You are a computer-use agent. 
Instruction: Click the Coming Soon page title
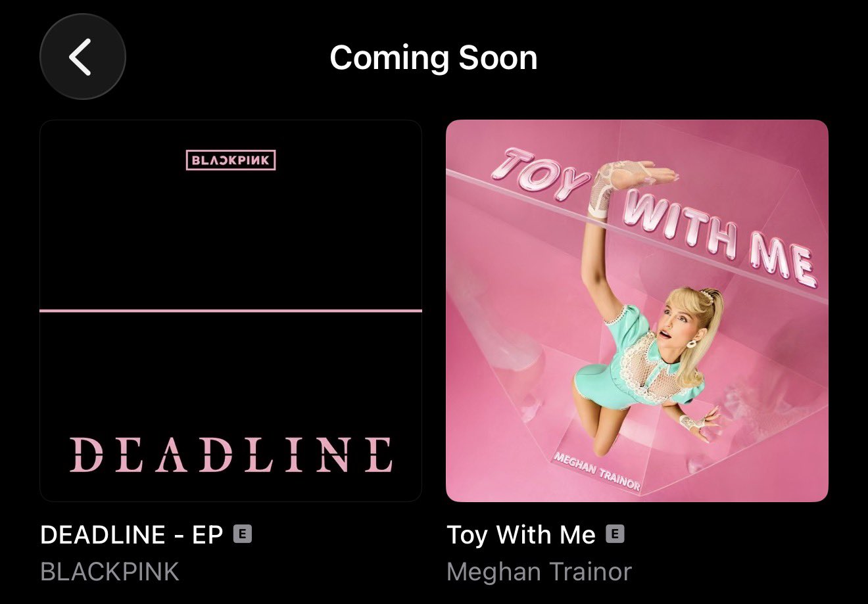click(433, 58)
